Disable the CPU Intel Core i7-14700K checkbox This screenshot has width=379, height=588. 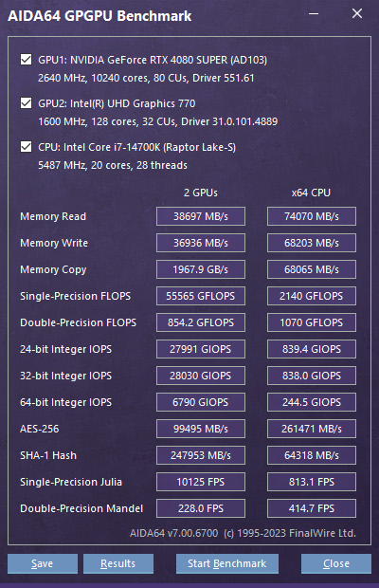point(26,146)
